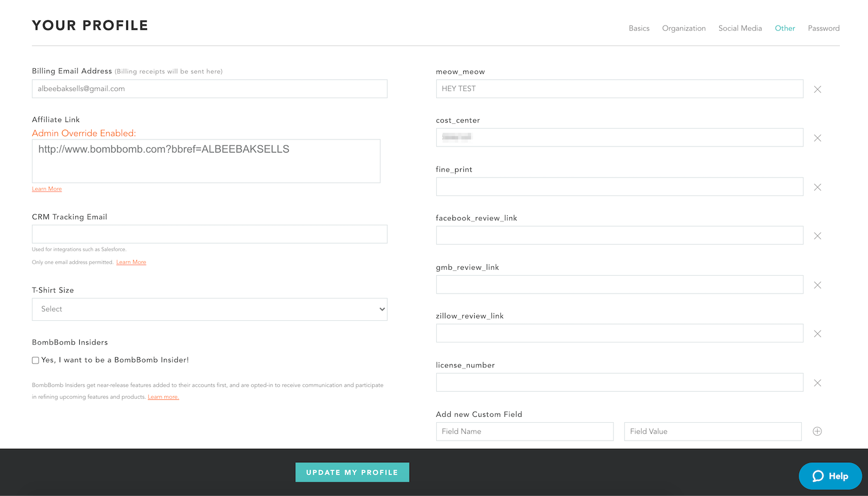This screenshot has width=868, height=496.
Task: Click the Field Value input
Action: [x=713, y=431]
